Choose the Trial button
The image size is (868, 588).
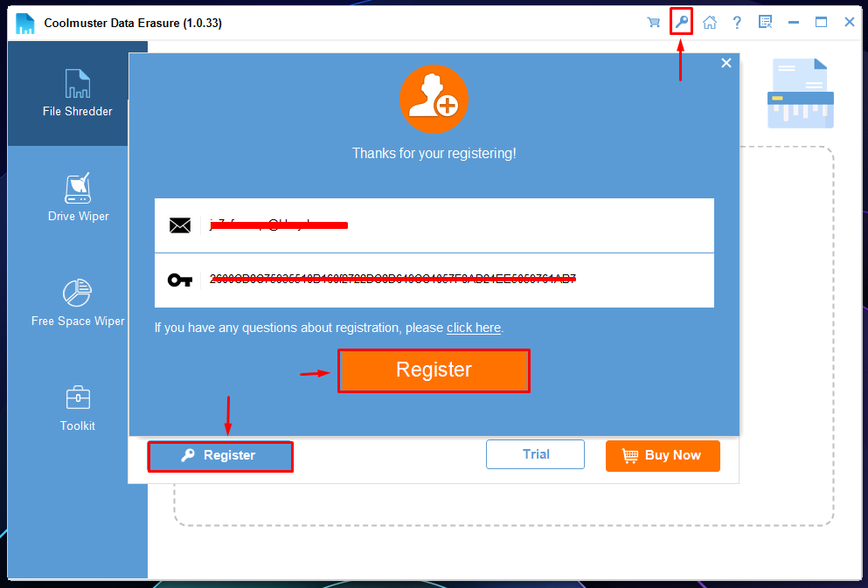pyautogui.click(x=535, y=454)
